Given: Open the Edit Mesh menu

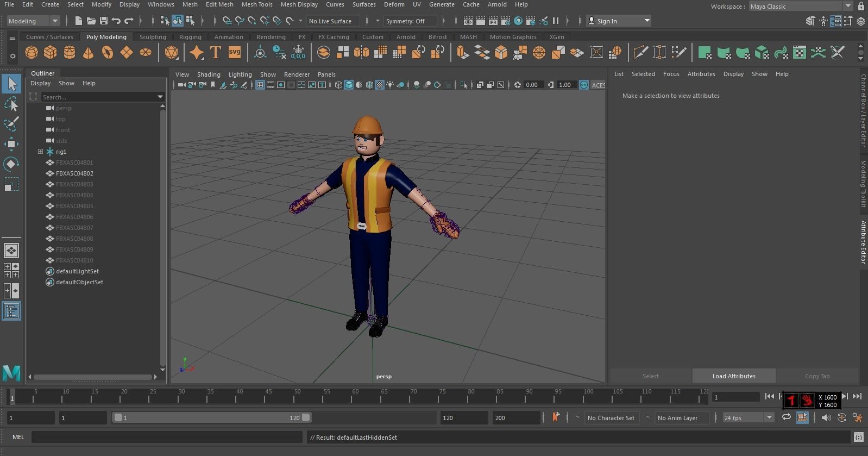Looking at the screenshot, I should (x=219, y=4).
